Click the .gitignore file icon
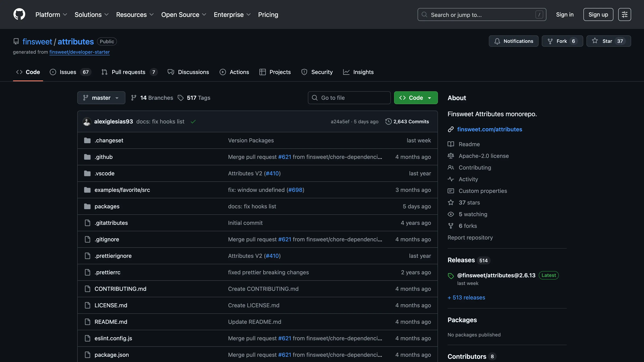Screen dimensions: 644x362 (87, 239)
